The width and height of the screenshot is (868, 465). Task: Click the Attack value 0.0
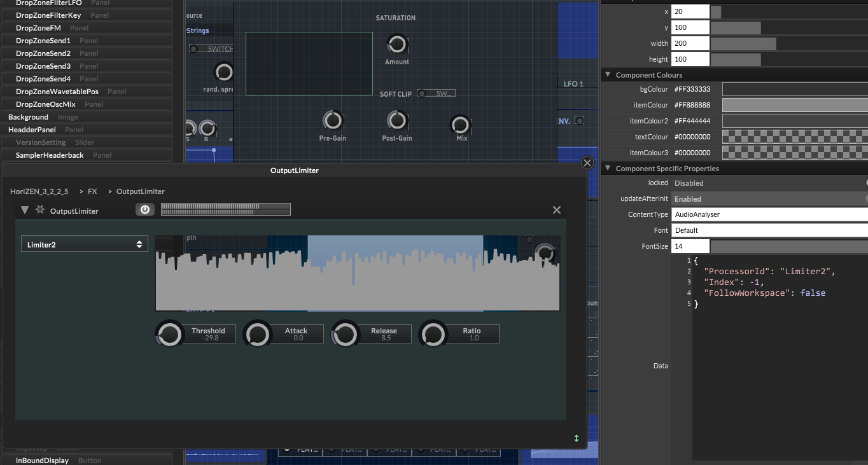298,338
